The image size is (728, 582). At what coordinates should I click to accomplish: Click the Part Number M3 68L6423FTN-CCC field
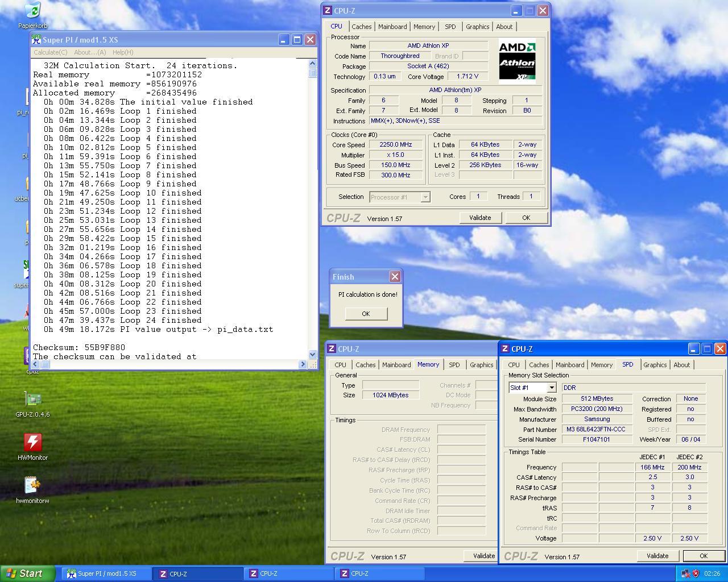click(596, 429)
